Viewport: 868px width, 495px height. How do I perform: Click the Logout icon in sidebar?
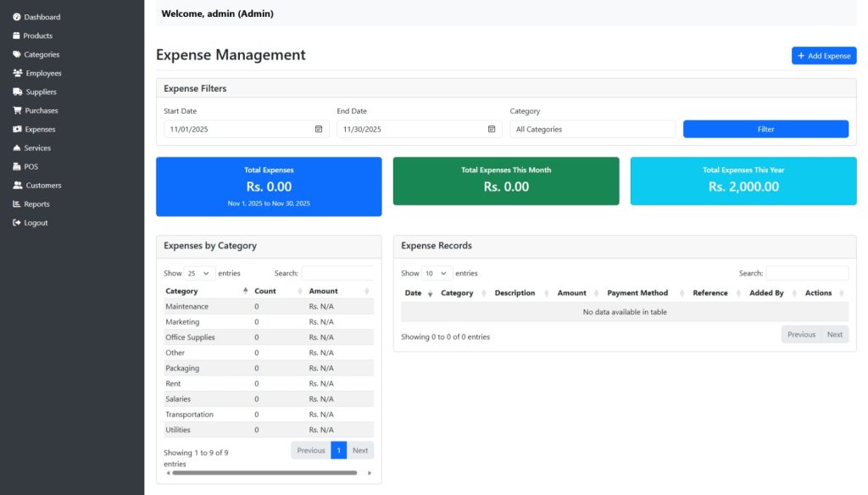point(16,223)
